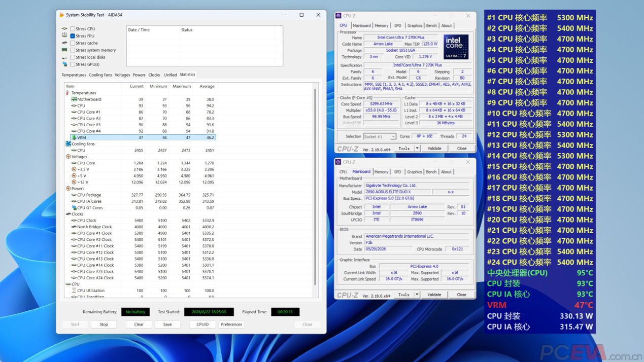
Task: Click the +12 V row icon
Action: click(74, 182)
